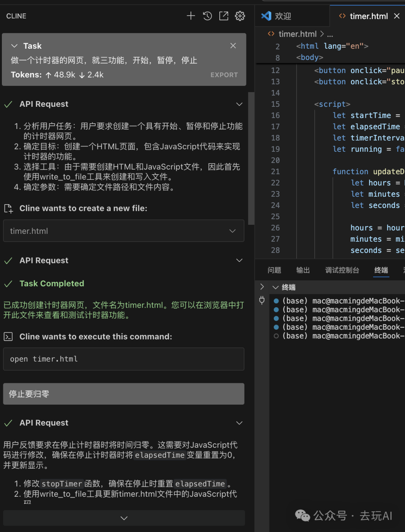Close the timer.html editor tab
405x532 pixels.
click(397, 16)
